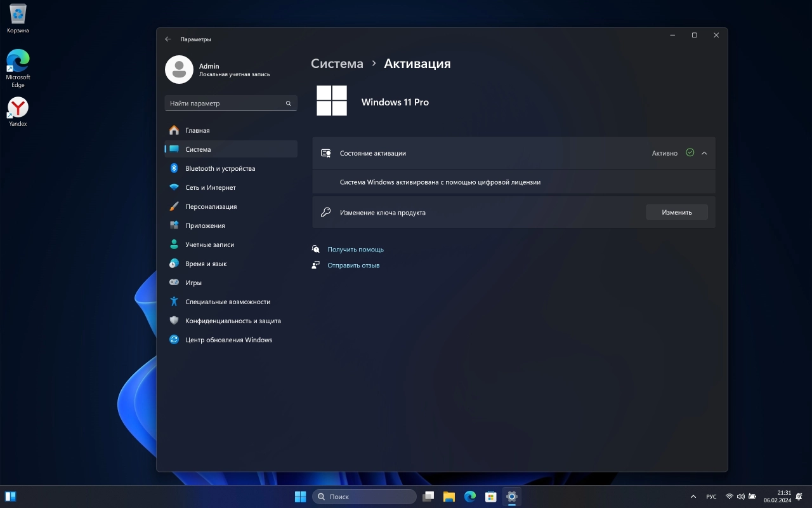Click the volume tray icon
This screenshot has height=508, width=812.
pyautogui.click(x=741, y=497)
